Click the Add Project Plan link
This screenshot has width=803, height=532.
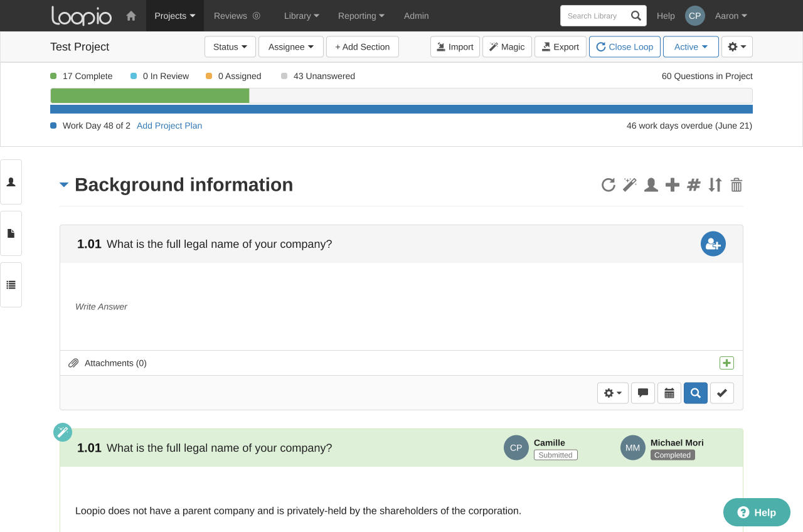(169, 125)
